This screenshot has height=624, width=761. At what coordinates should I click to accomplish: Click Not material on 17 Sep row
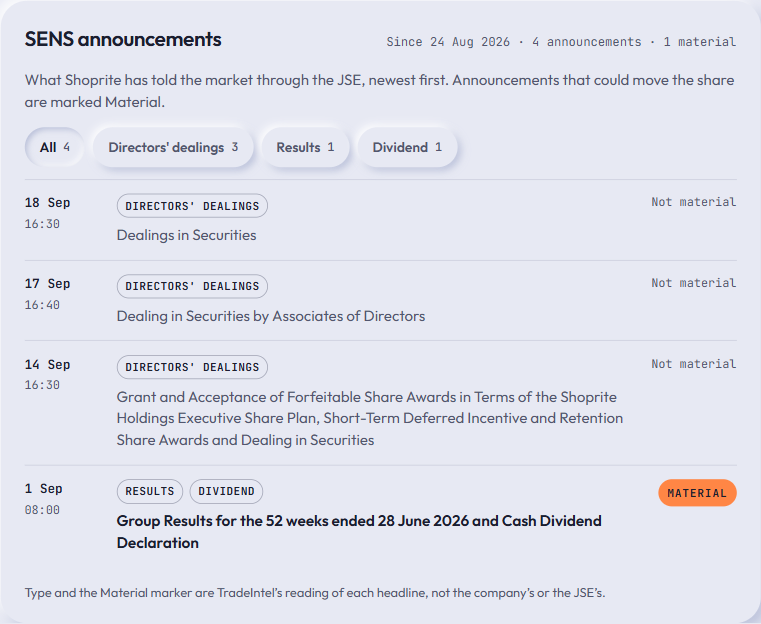694,283
